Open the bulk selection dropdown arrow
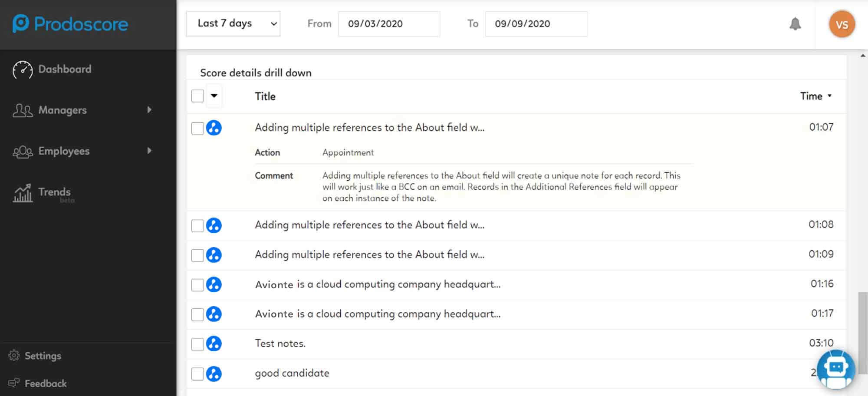 (214, 96)
